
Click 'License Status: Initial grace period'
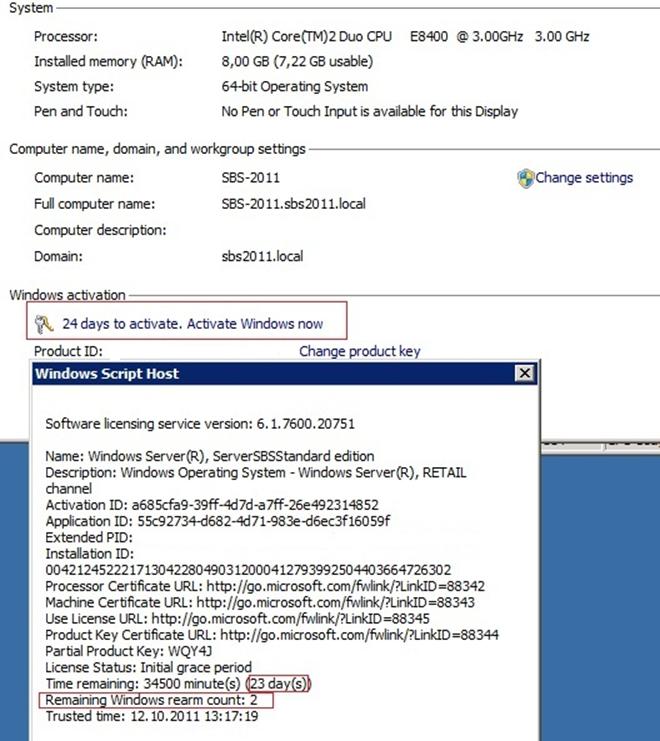pos(148,667)
